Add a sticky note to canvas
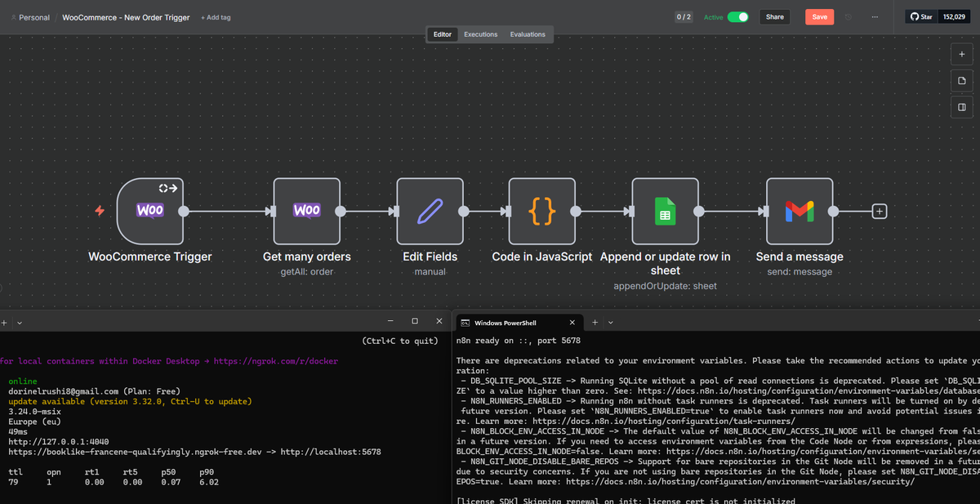Screen dimensions: 980x504 pos(962,80)
